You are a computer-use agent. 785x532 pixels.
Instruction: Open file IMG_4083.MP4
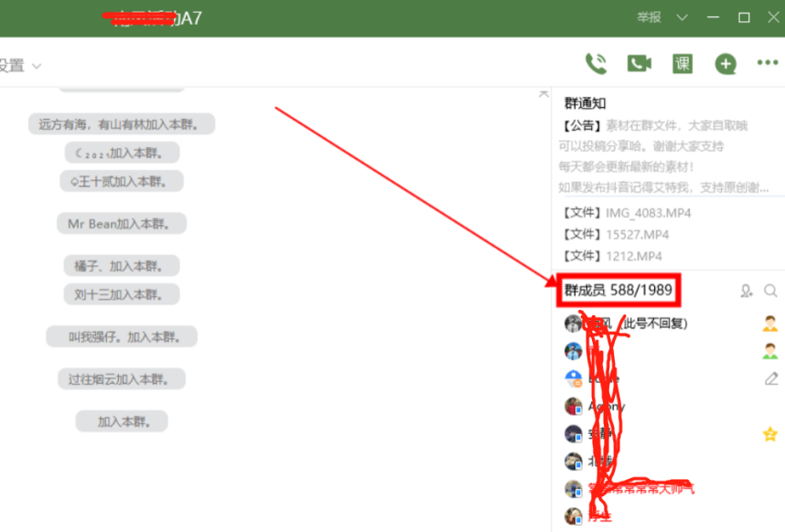[x=628, y=213]
